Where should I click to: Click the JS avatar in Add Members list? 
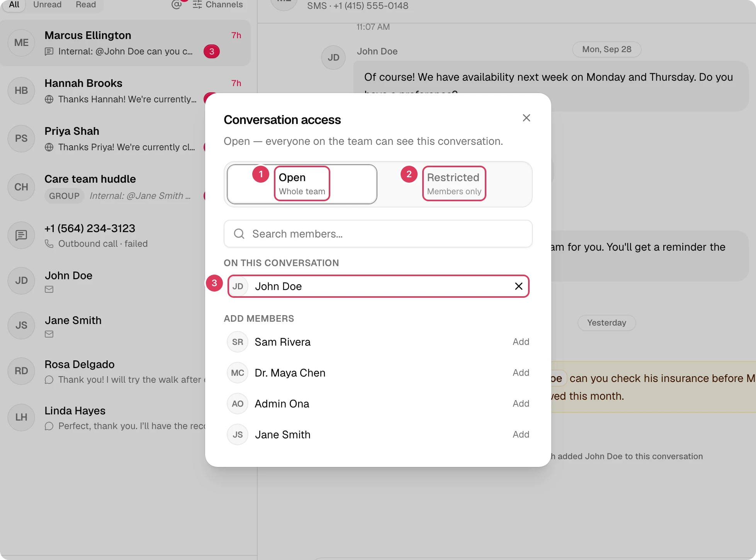pos(238,434)
